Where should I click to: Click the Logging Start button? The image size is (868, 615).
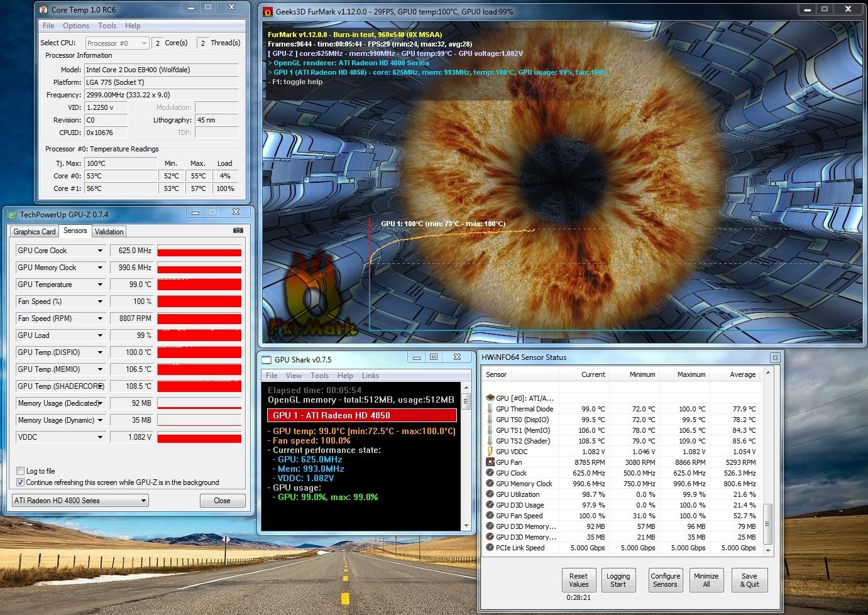pos(618,580)
